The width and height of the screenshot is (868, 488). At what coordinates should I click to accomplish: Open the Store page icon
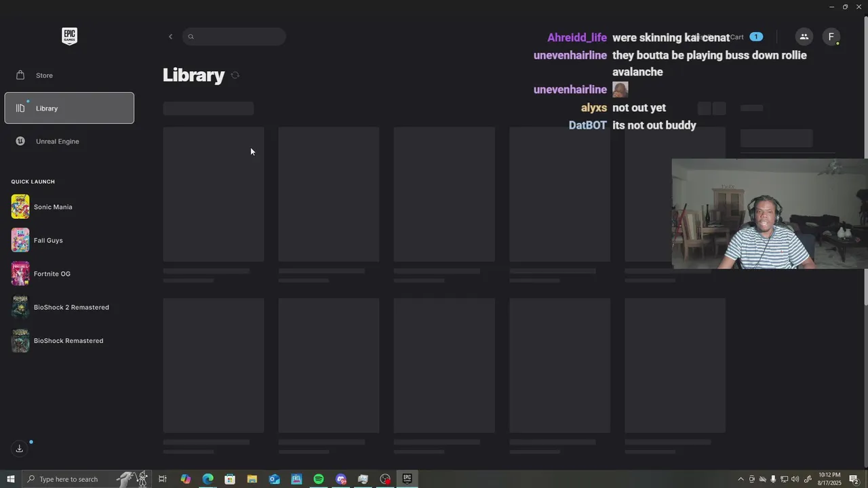point(20,75)
